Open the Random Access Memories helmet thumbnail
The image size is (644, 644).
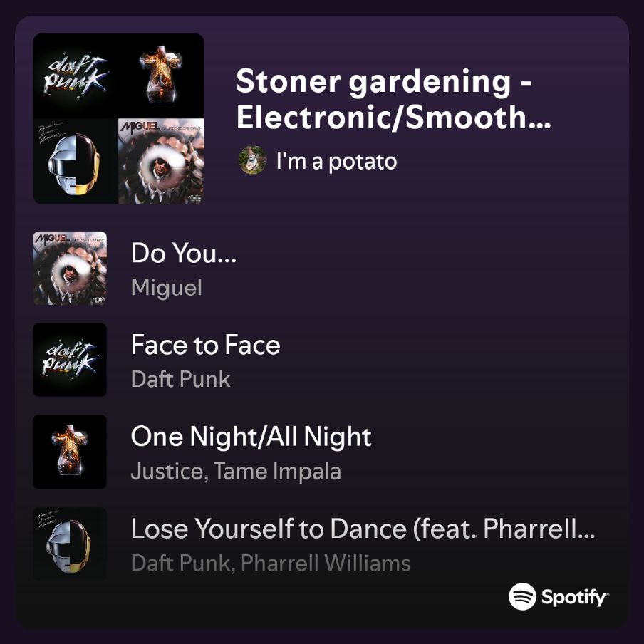(x=70, y=544)
